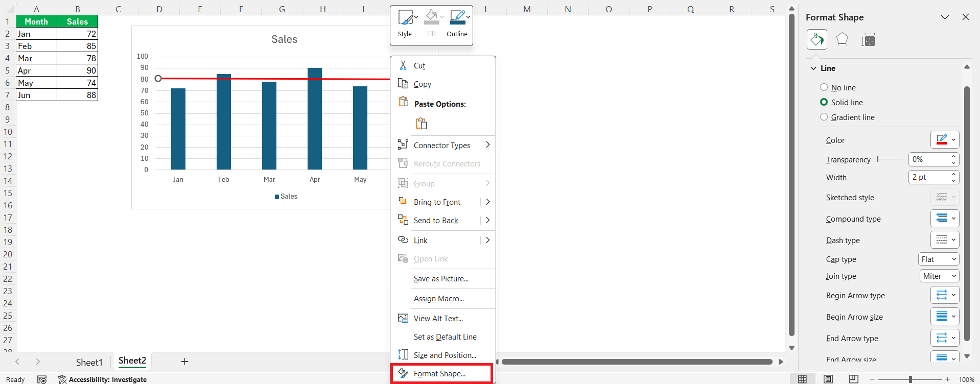Switch to Sheet1 tab

click(x=89, y=362)
